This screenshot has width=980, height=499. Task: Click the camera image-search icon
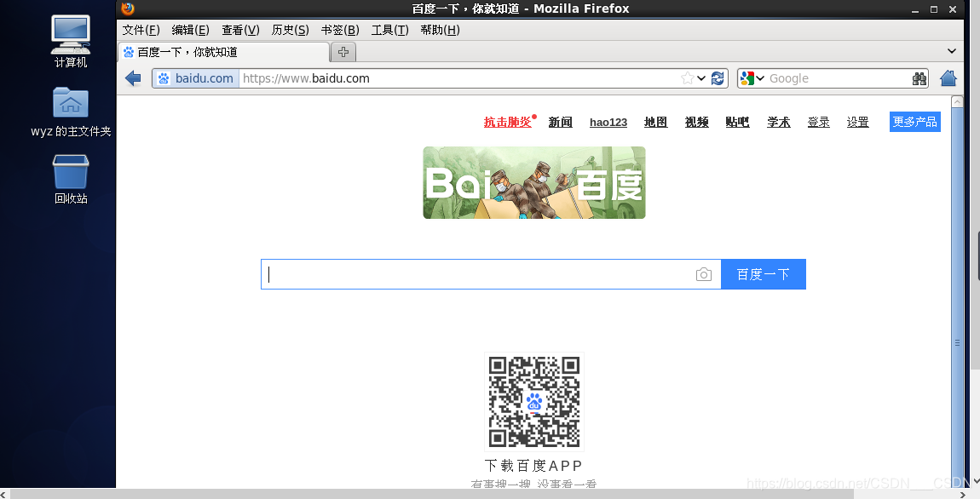pos(704,274)
